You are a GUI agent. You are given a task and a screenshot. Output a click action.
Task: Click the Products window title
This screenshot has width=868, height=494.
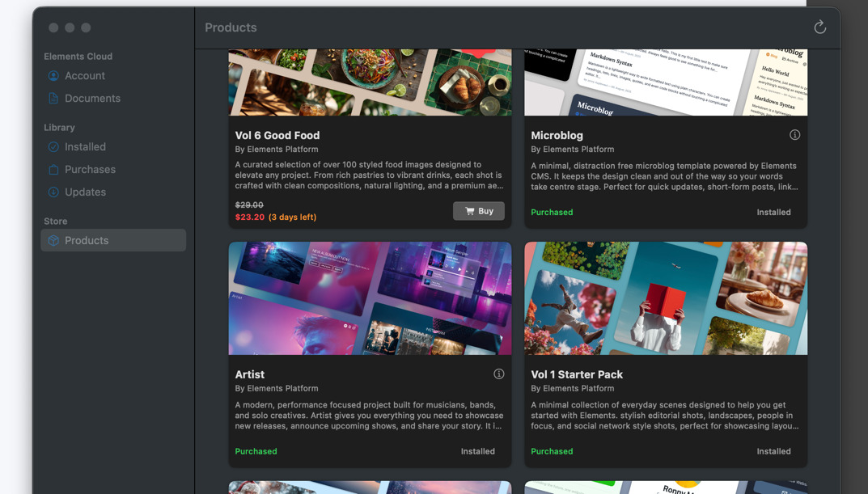(231, 27)
